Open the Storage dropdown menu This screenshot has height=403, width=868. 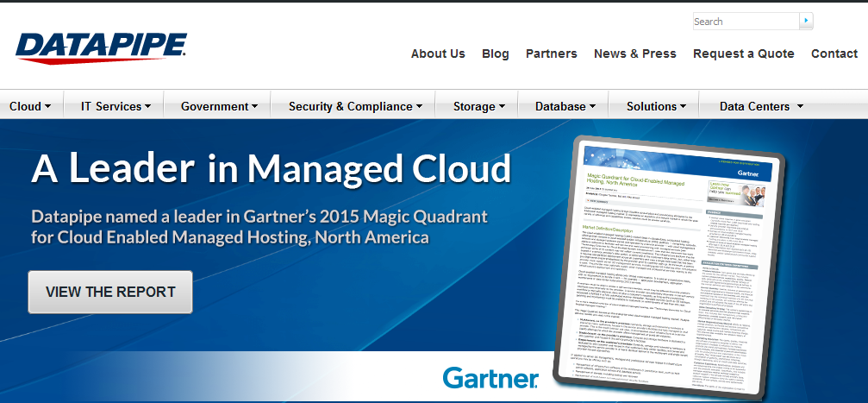479,106
